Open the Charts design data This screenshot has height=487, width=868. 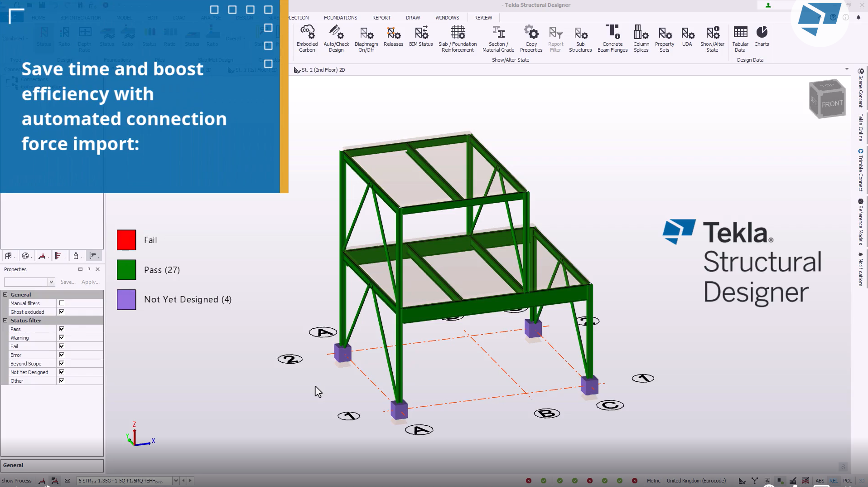click(x=762, y=36)
